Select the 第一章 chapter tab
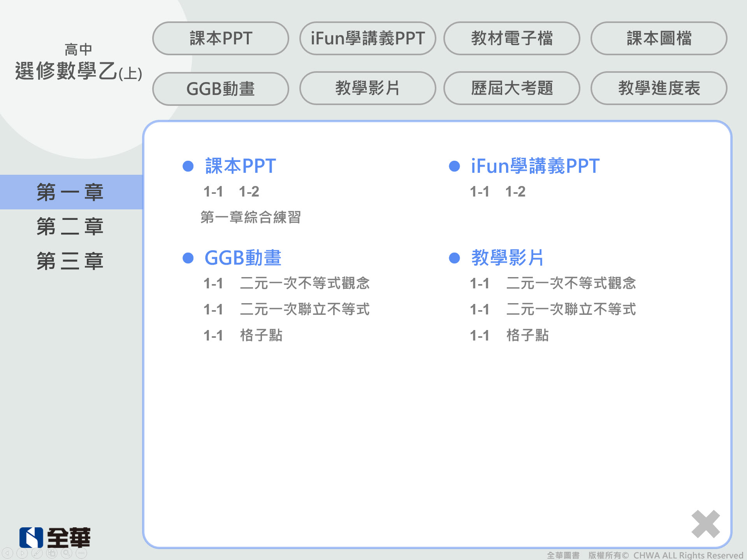The image size is (747, 560). (x=71, y=192)
